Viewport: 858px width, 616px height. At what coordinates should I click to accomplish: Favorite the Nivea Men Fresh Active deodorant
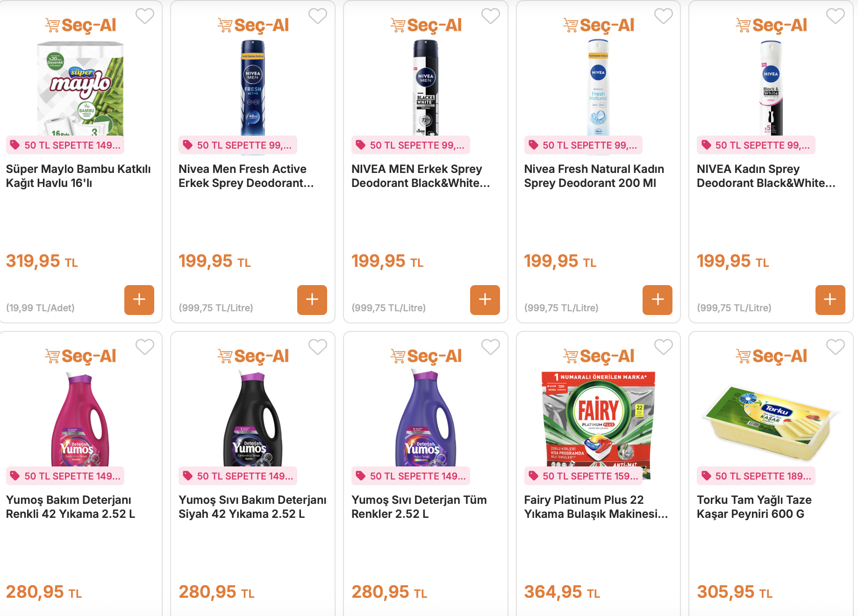[318, 16]
